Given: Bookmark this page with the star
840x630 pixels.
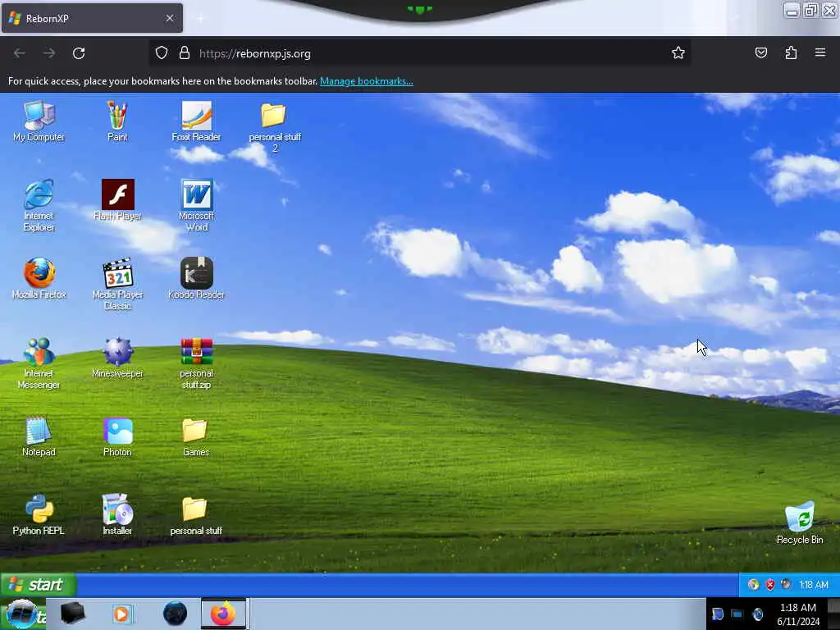Looking at the screenshot, I should click(x=678, y=52).
